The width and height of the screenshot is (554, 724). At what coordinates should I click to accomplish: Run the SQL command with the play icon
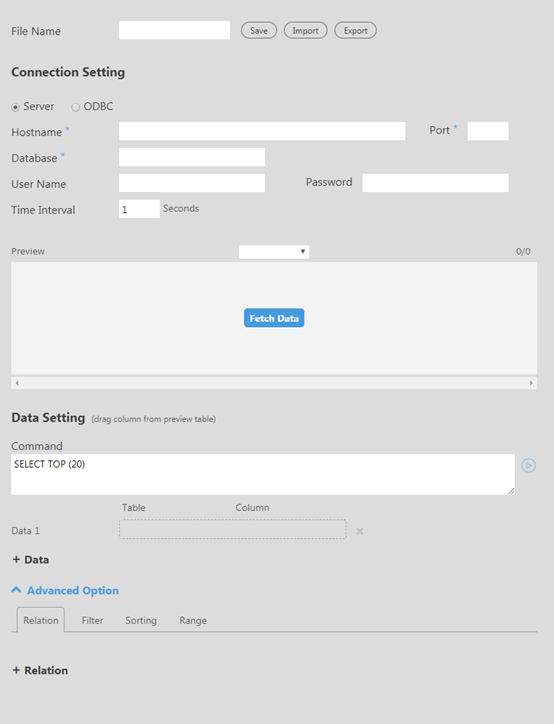(x=529, y=465)
